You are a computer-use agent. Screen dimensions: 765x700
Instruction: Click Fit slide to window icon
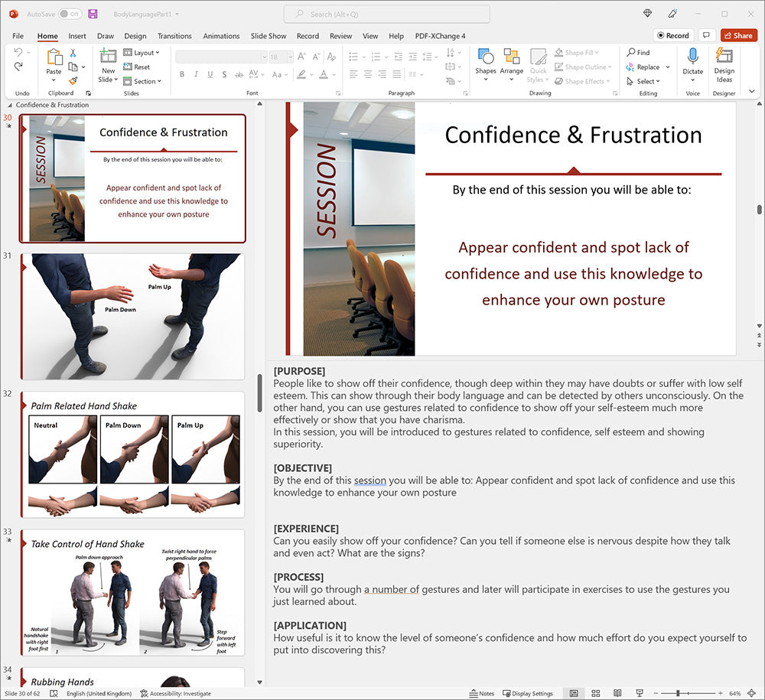[x=752, y=693]
